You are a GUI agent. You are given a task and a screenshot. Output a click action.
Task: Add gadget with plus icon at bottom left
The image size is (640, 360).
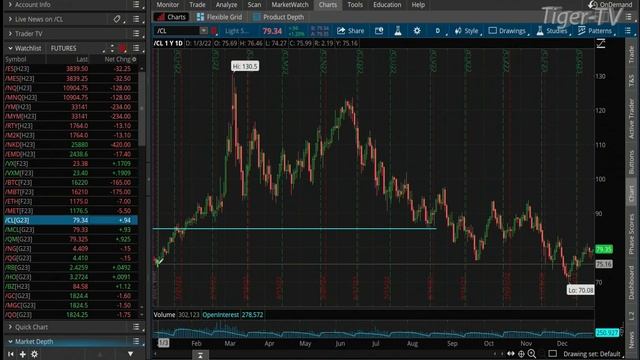pos(22,354)
